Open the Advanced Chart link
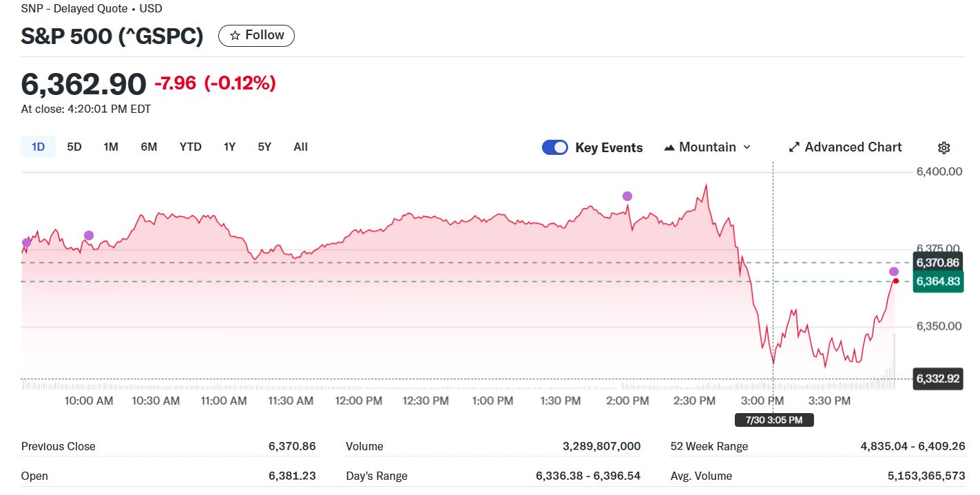This screenshot has height=495, width=980. coord(853,147)
